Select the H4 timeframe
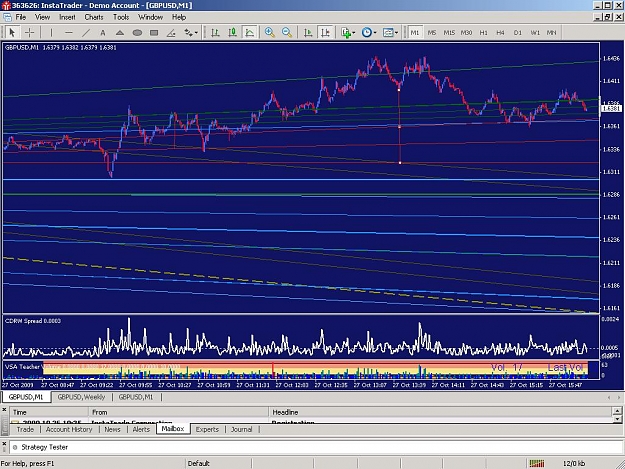Viewport: 625px width, 469px height. point(500,33)
